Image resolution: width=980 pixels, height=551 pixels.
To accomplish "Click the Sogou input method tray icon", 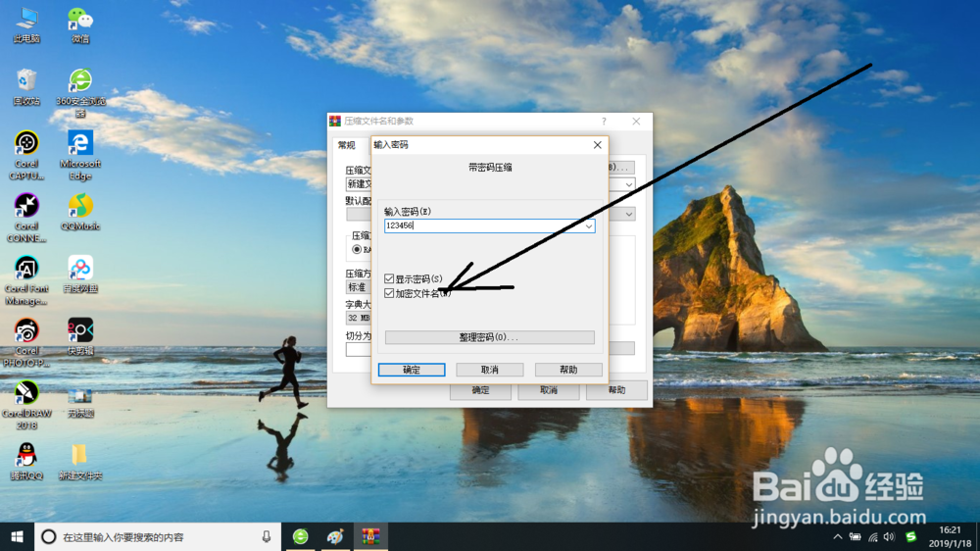I will click(x=911, y=536).
